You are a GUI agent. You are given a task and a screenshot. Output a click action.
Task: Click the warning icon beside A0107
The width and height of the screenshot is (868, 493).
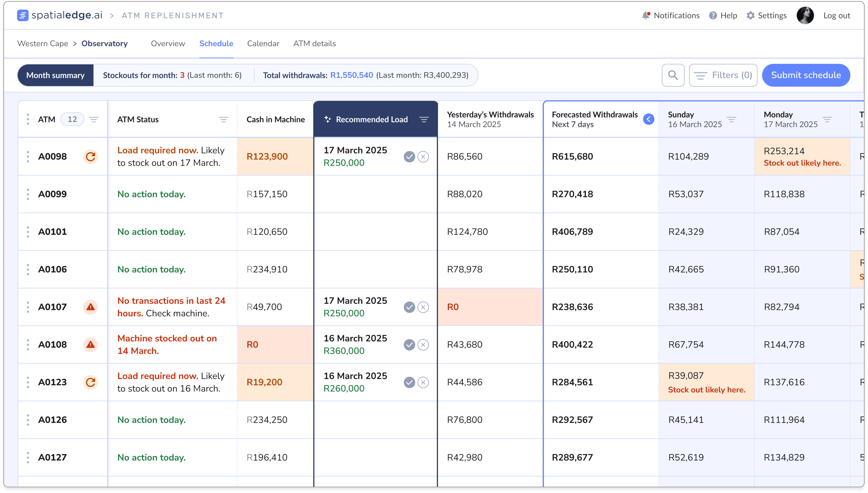coord(90,307)
